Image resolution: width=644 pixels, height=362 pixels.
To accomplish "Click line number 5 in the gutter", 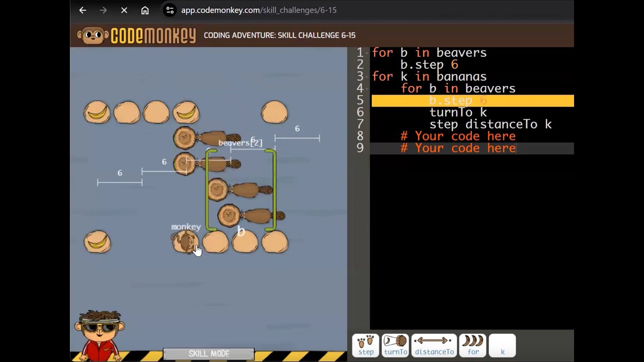I will [x=360, y=101].
